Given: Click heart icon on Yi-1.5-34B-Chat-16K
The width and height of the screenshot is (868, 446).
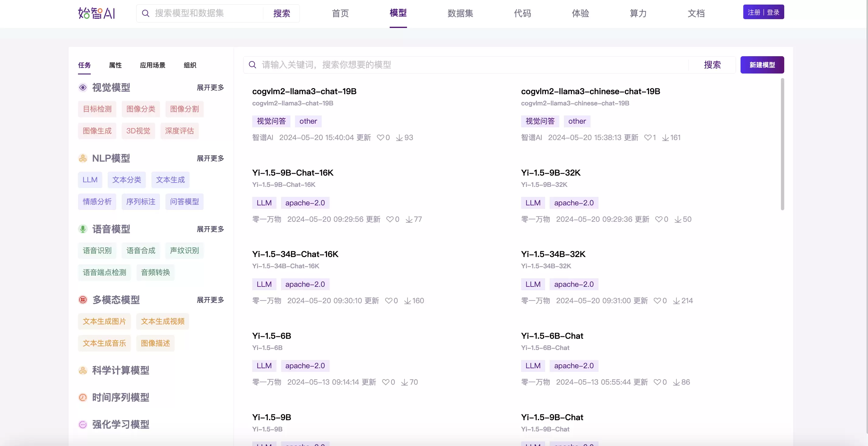Looking at the screenshot, I should pyautogui.click(x=388, y=300).
